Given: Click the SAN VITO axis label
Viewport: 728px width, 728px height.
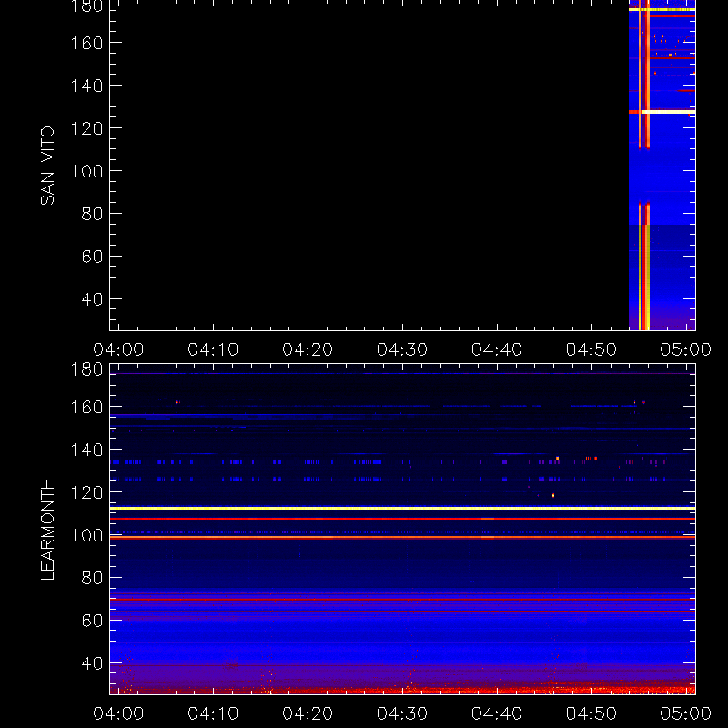Looking at the screenshot, I should [x=47, y=166].
